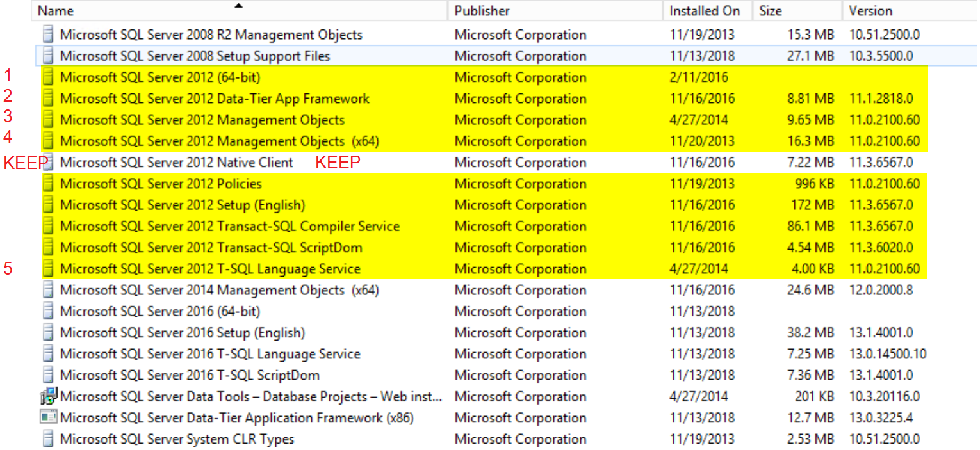Image resolution: width=980 pixels, height=450 pixels.
Task: Click icon of SQL Server 2008 R2 Management Objects
Action: 47,35
